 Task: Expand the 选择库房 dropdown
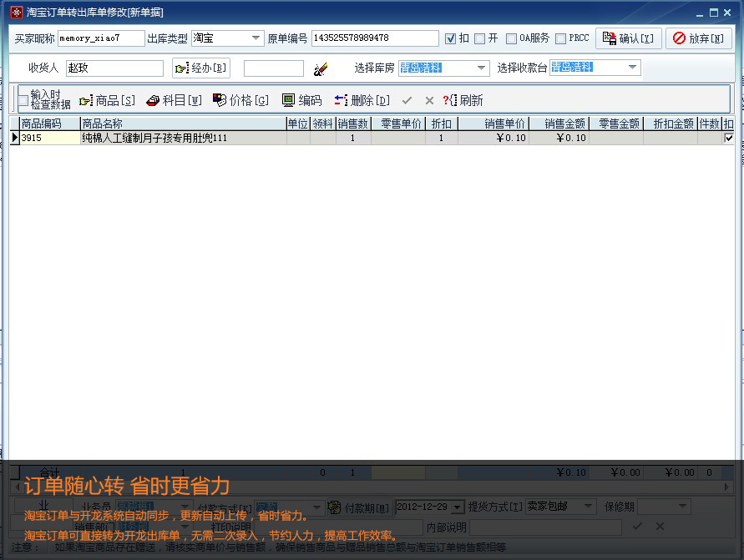[481, 68]
